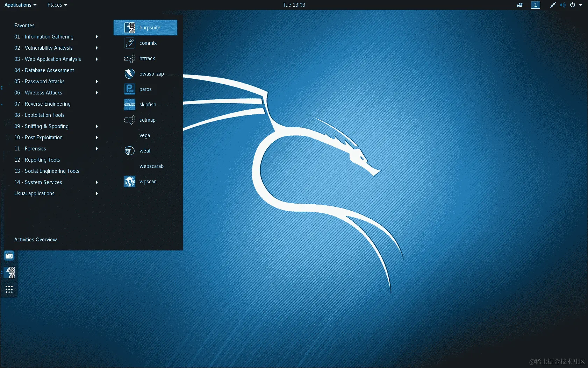The image size is (588, 368).
Task: Expand 11 - Forensics submenu arrow
Action: click(97, 149)
